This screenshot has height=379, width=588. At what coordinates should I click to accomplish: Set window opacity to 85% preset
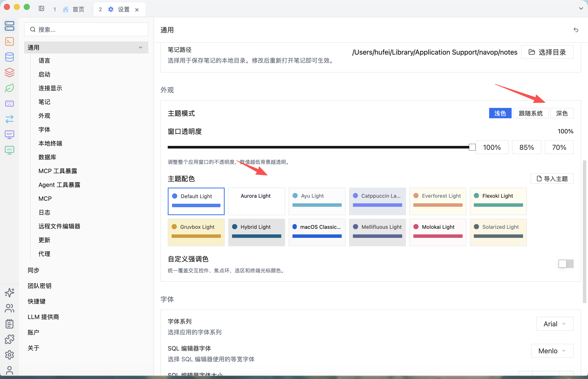(x=526, y=147)
